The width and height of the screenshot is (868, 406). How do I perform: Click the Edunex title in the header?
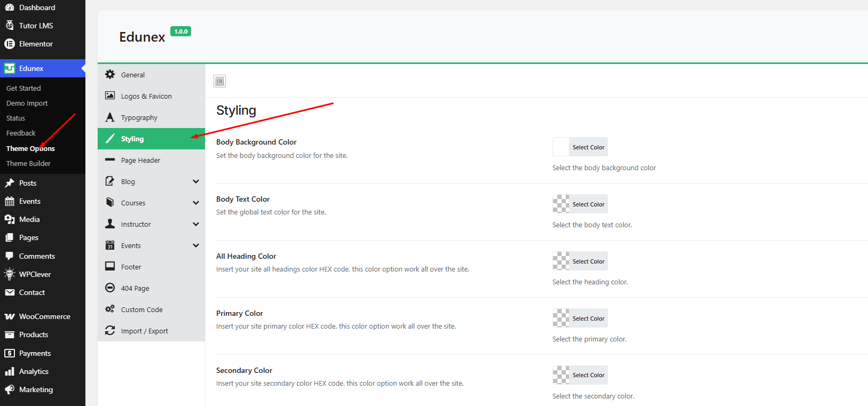[142, 37]
